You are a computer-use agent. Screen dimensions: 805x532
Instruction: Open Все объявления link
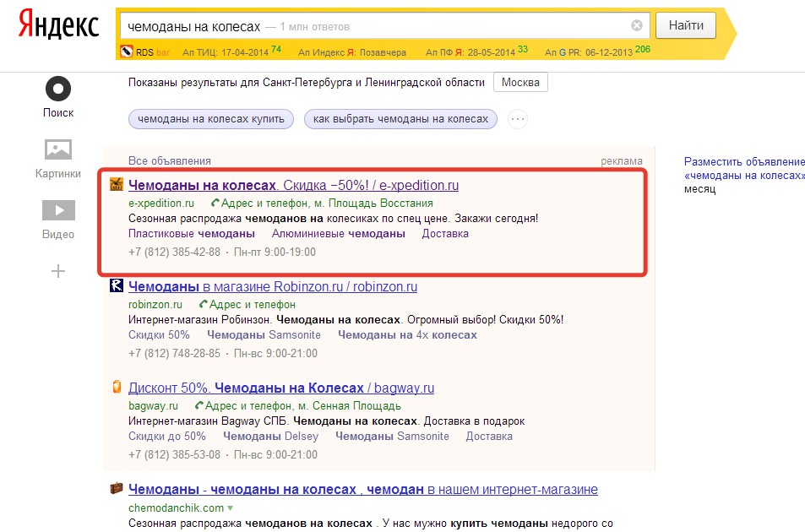point(170,161)
